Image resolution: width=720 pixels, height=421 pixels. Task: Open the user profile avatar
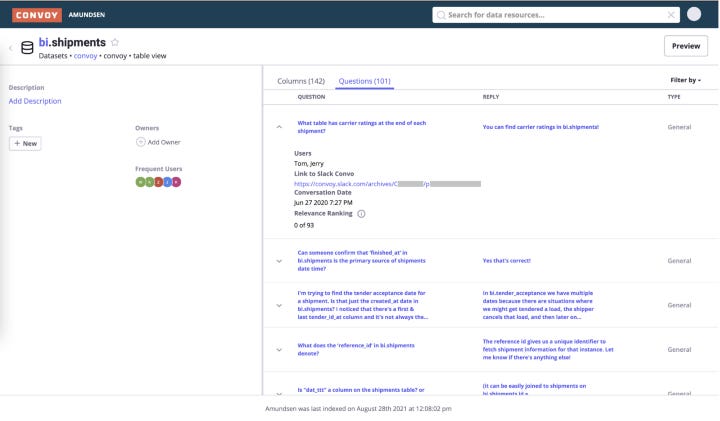coord(694,14)
